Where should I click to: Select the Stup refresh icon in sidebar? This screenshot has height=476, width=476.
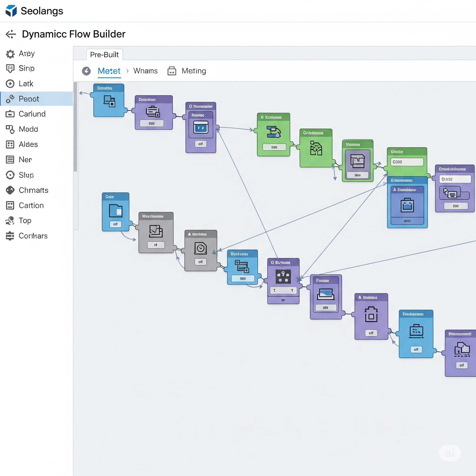(10, 175)
